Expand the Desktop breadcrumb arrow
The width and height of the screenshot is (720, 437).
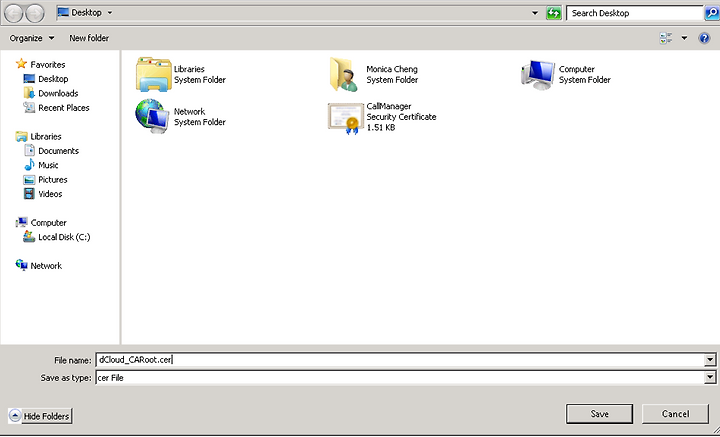110,13
